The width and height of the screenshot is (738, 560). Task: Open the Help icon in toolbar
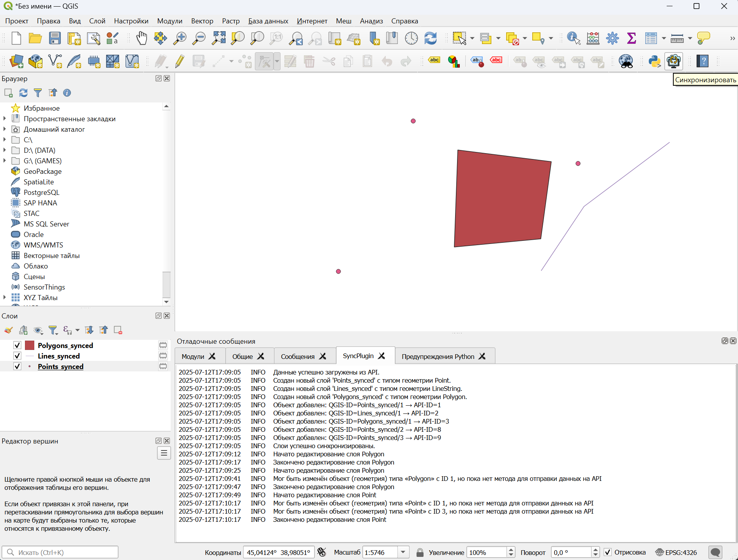[703, 61]
